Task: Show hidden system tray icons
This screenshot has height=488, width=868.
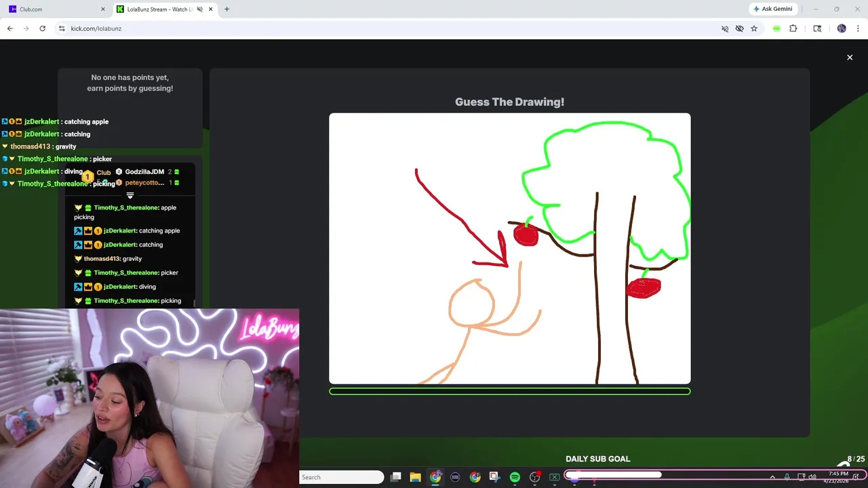Action: 772,477
